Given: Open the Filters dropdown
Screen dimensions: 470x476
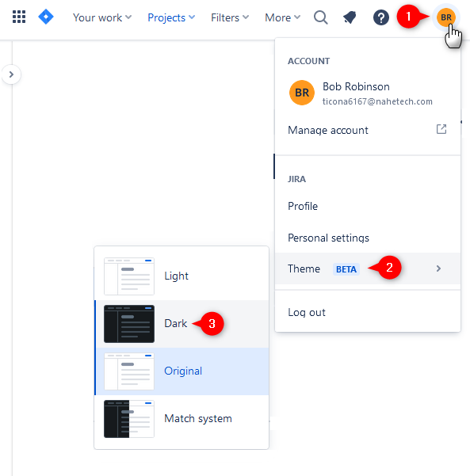Looking at the screenshot, I should 230,17.
